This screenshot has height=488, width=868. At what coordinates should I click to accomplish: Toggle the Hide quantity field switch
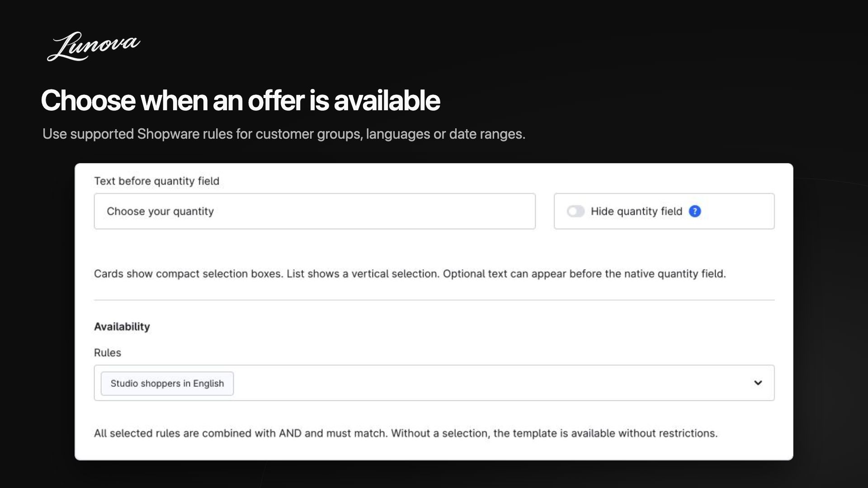[576, 211]
